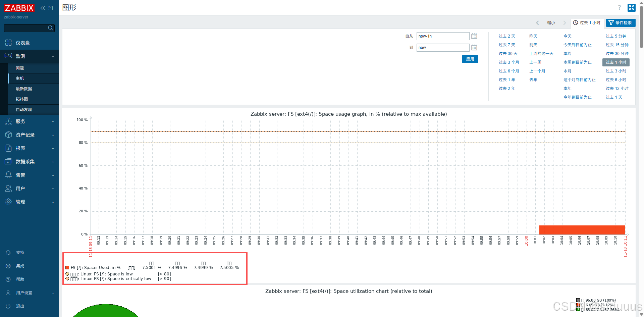The height and width of the screenshot is (317, 644).
Task: Click the 资产记录 inventory icon
Action: 8,135
